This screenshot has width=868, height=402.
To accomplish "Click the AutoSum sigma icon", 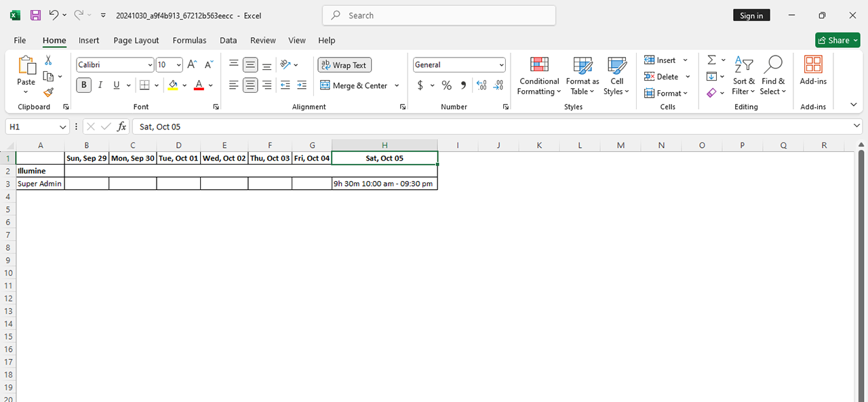I will click(711, 60).
